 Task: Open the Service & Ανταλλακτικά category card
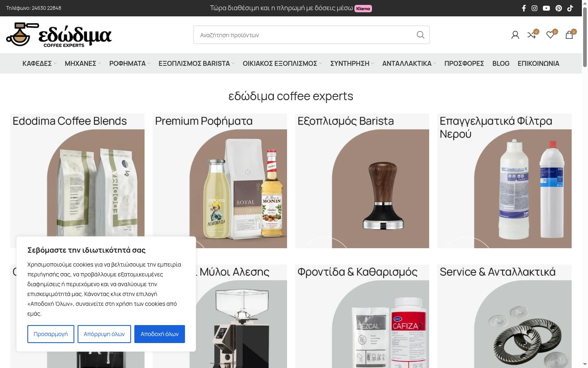click(504, 316)
